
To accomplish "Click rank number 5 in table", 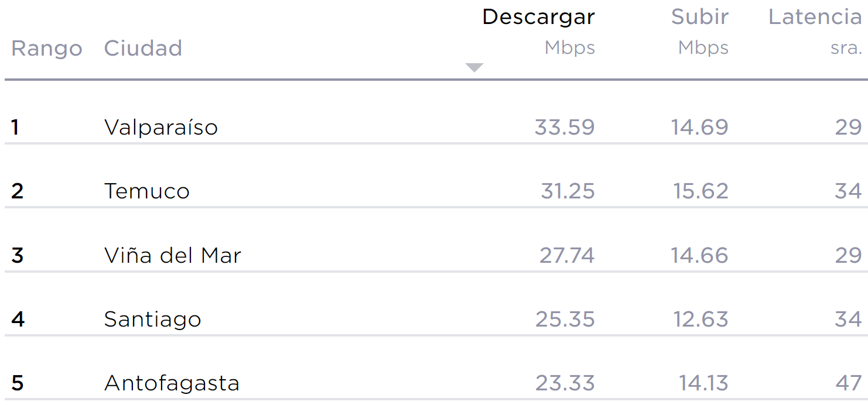I will tap(18, 383).
